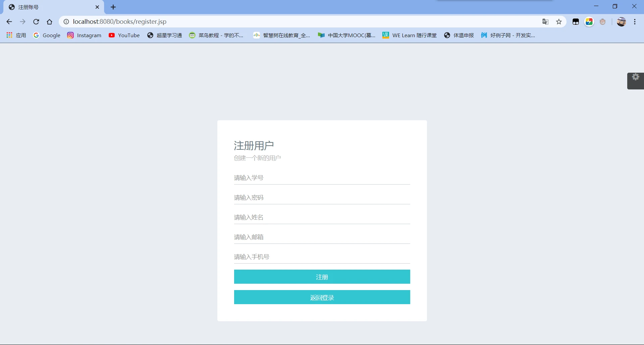Click the 创建一个新的用户 subtitle
The width and height of the screenshot is (644, 345).
(257, 158)
